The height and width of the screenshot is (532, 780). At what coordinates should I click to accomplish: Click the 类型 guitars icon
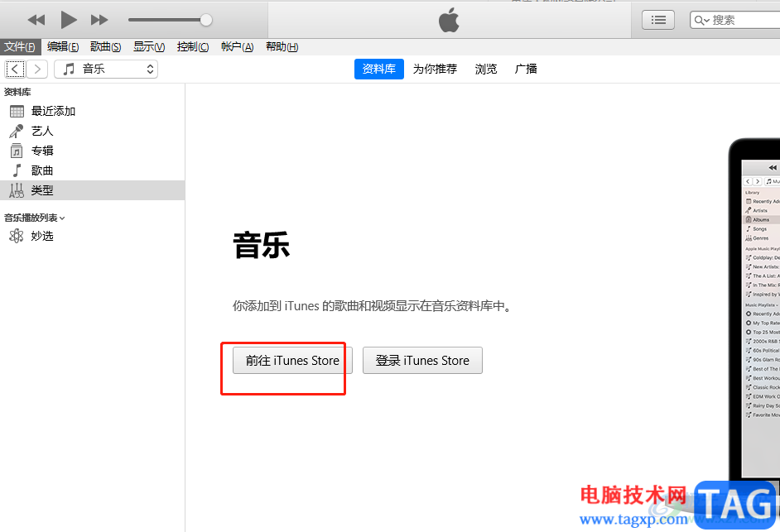pyautogui.click(x=17, y=190)
